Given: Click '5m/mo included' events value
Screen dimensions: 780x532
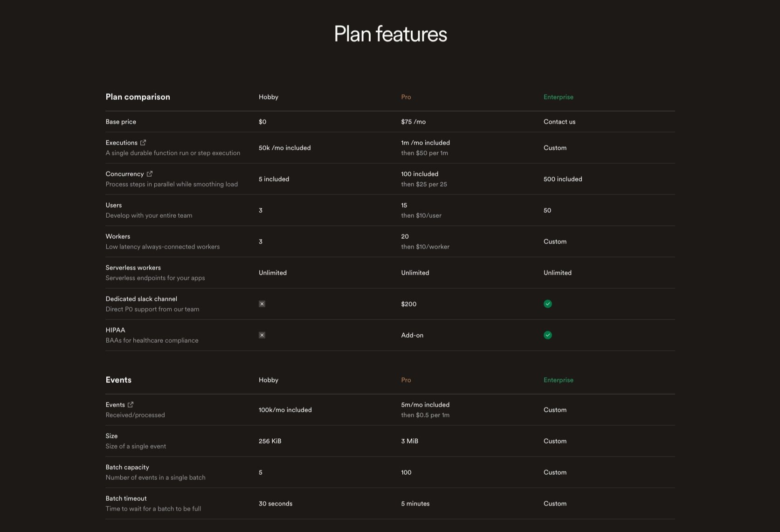Looking at the screenshot, I should click(426, 405).
